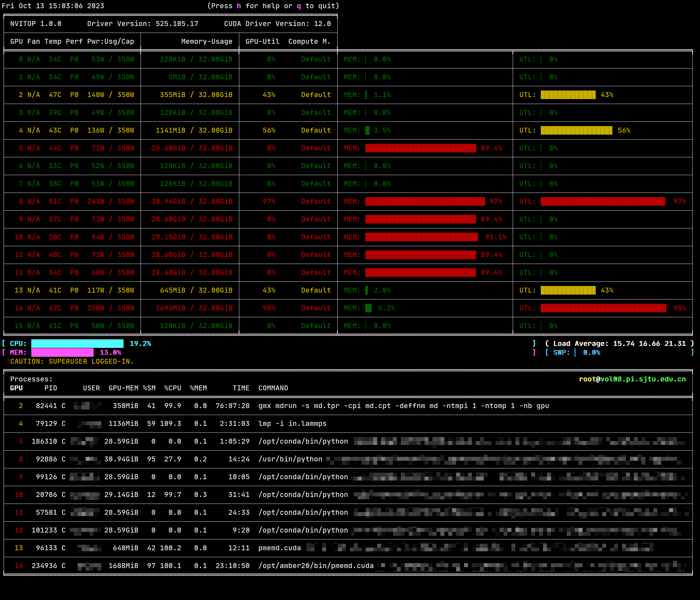Click the SWP: 0.0% indicator
This screenshot has width=700, height=600.
click(x=577, y=353)
